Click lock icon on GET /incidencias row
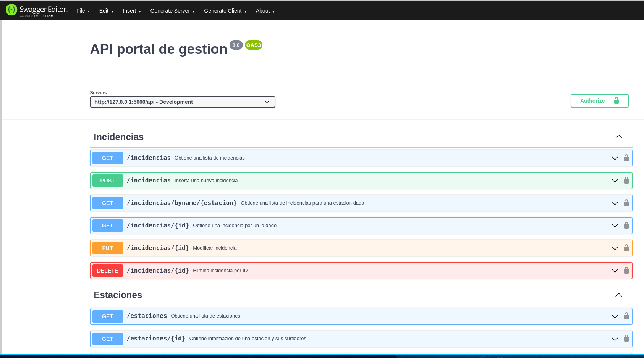This screenshot has width=644, height=358. click(x=626, y=158)
